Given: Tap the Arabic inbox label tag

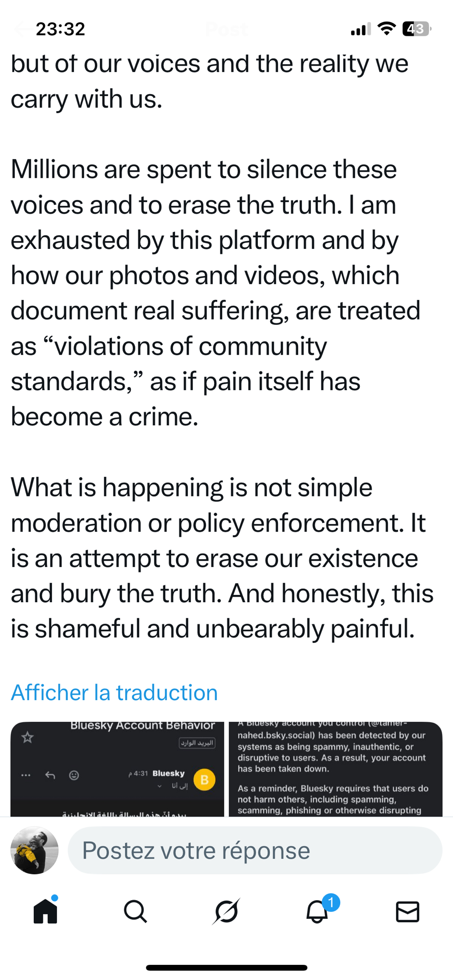Looking at the screenshot, I should pos(197,743).
